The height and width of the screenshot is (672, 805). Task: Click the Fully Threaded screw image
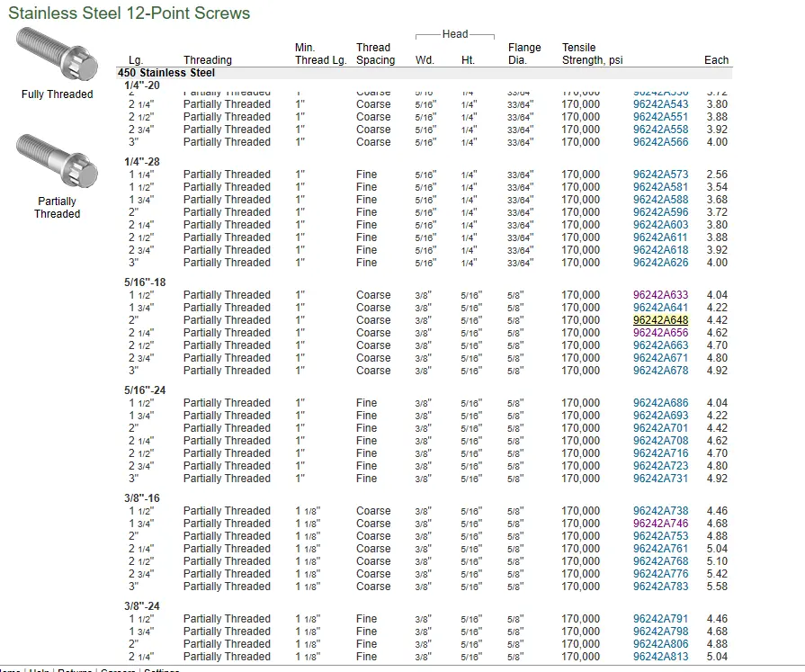pos(57,54)
